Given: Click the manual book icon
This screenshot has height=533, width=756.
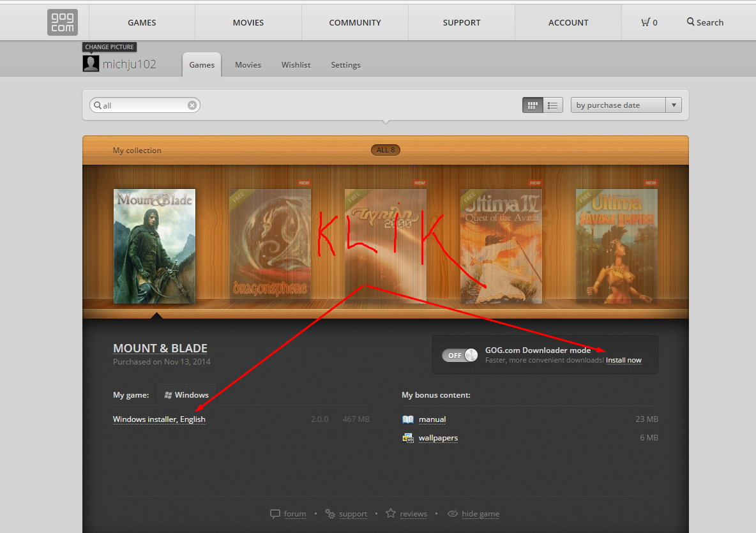Looking at the screenshot, I should 408,419.
